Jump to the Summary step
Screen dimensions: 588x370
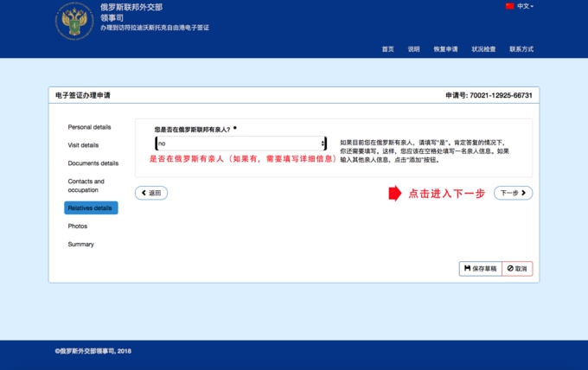click(x=80, y=245)
